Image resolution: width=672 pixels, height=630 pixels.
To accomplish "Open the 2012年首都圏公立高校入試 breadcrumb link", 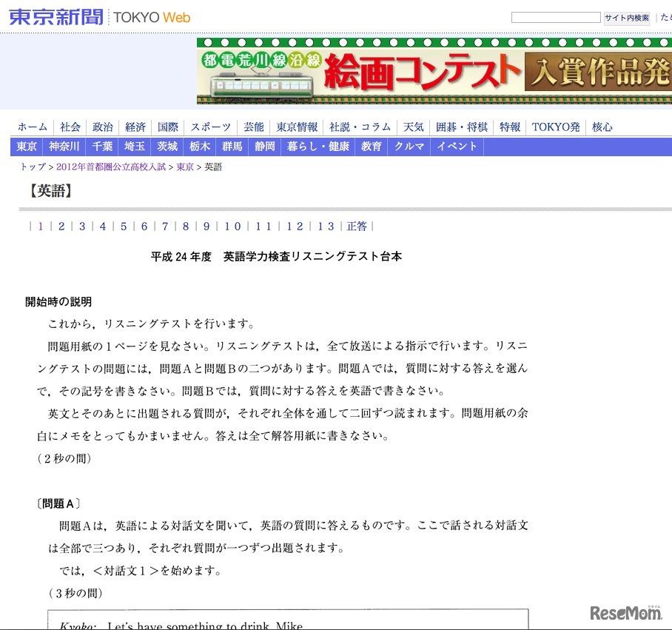I will click(111, 167).
